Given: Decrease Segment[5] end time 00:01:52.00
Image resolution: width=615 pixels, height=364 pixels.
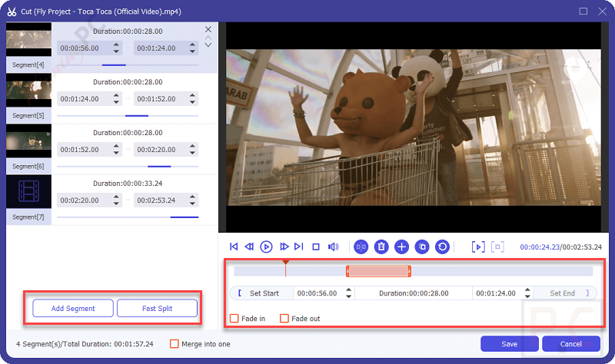Looking at the screenshot, I should 192,102.
